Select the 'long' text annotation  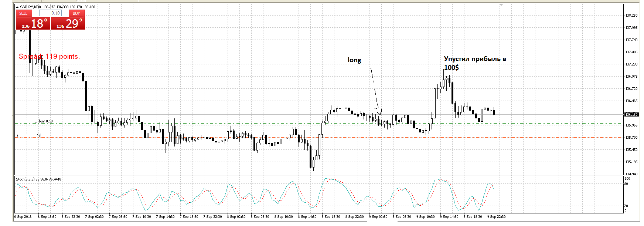point(354,60)
